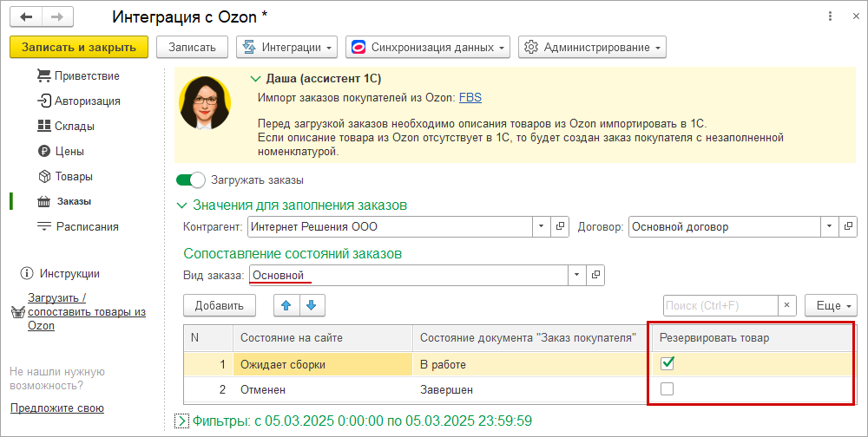The image size is (868, 437).
Task: Collapse Значения для заполнения заказов section
Action: point(181,205)
